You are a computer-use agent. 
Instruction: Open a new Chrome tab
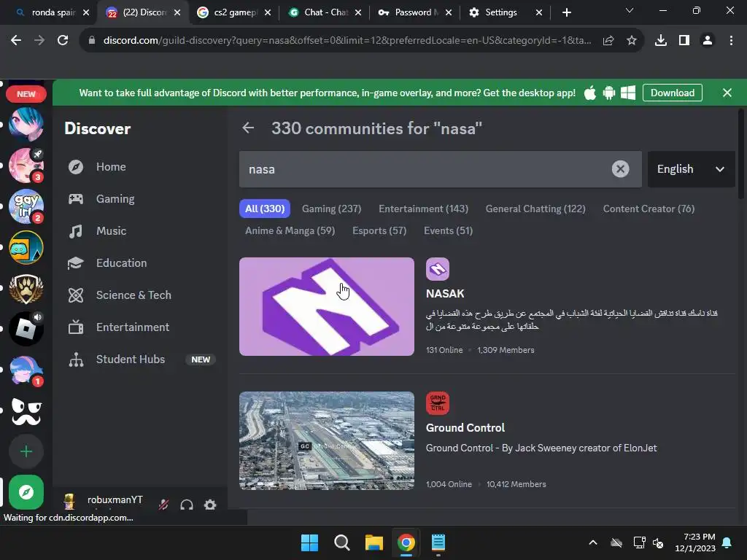point(566,12)
